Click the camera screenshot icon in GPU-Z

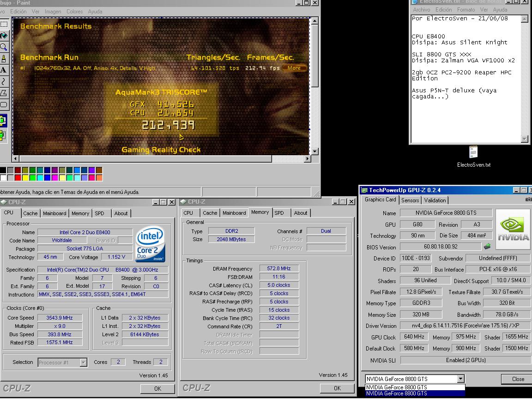coord(529,199)
